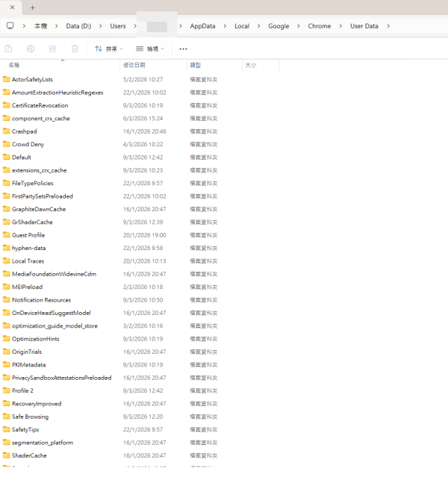This screenshot has width=448, height=477.
Task: Sort by 名稱 column header
Action: point(13,66)
